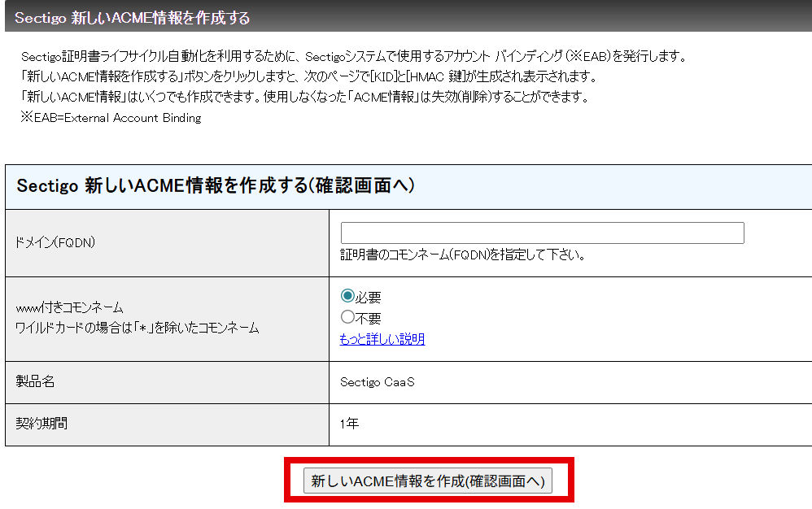
Task: Click the www付きコモンネーム label
Action: pos(69,307)
